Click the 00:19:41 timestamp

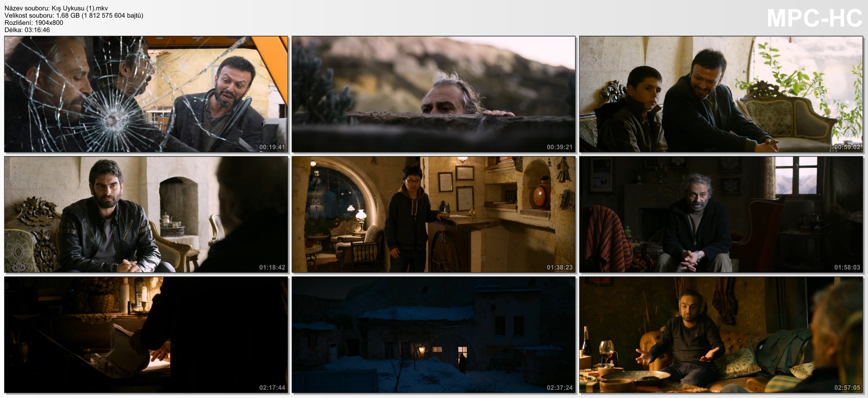point(272,147)
